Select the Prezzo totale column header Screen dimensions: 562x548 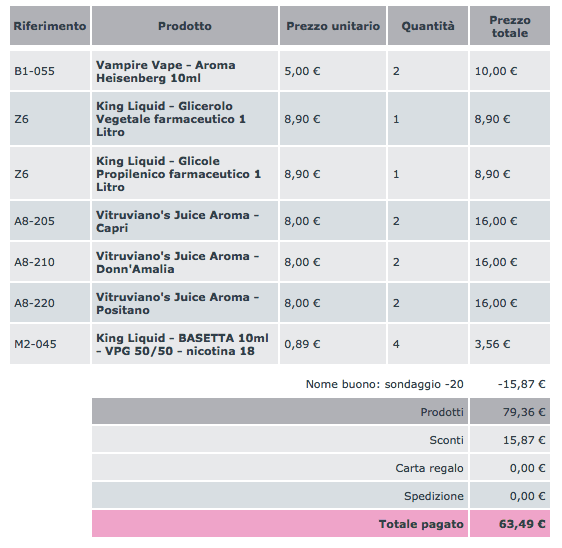point(510,26)
